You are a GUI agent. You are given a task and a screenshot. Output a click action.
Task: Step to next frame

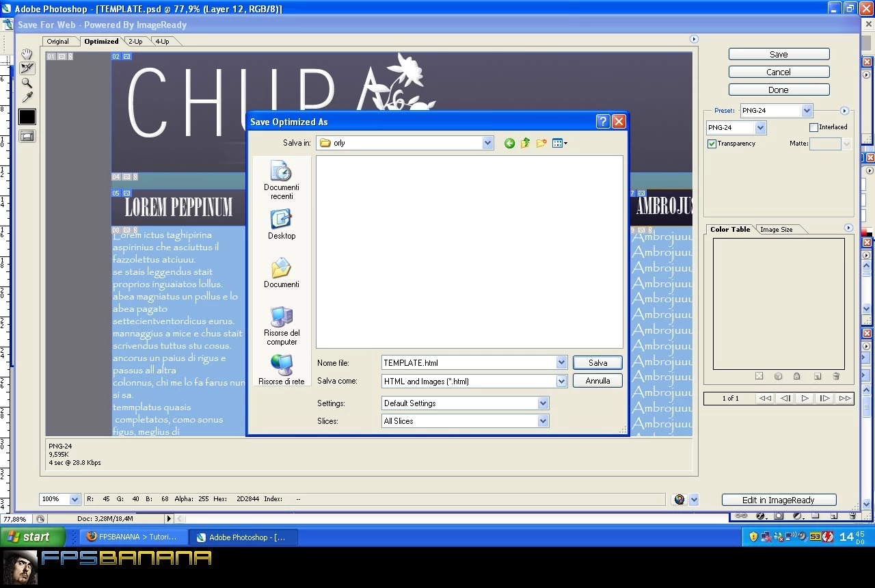coord(825,398)
